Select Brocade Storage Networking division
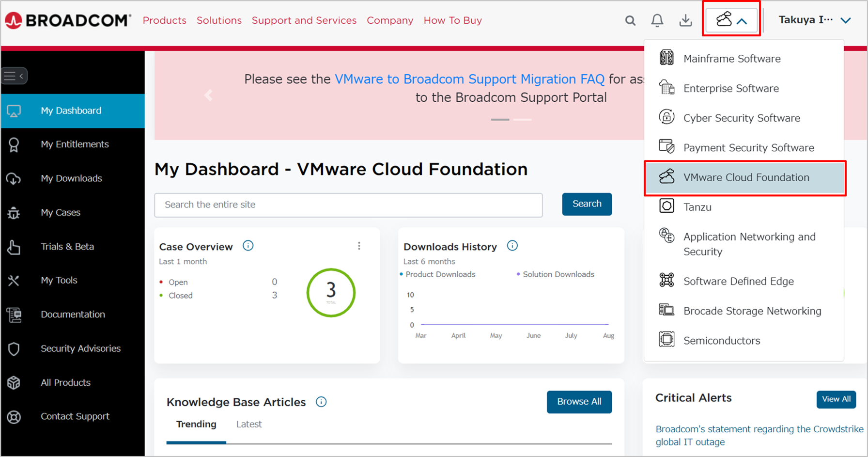 point(744,311)
